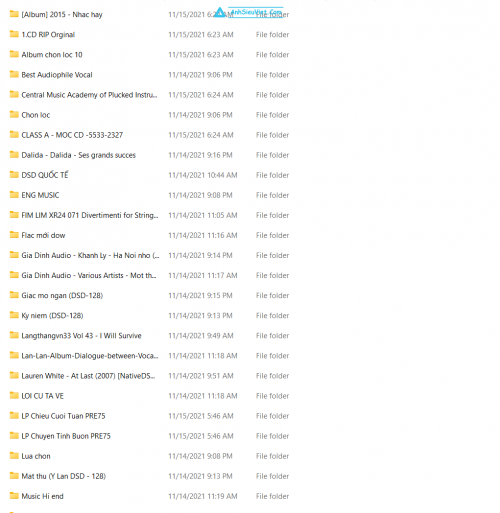Select LP Chuyen Tinh Buon PRE75 folder name

pos(66,436)
